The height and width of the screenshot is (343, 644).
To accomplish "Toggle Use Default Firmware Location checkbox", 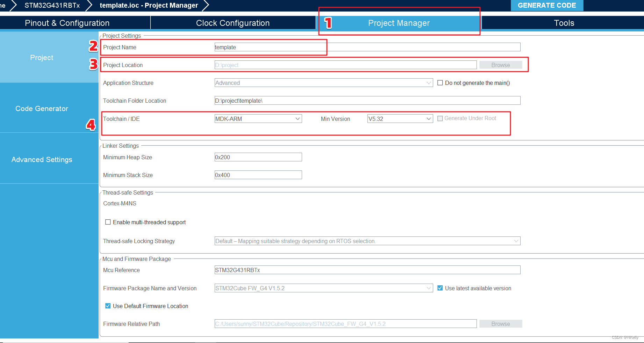I will click(108, 306).
